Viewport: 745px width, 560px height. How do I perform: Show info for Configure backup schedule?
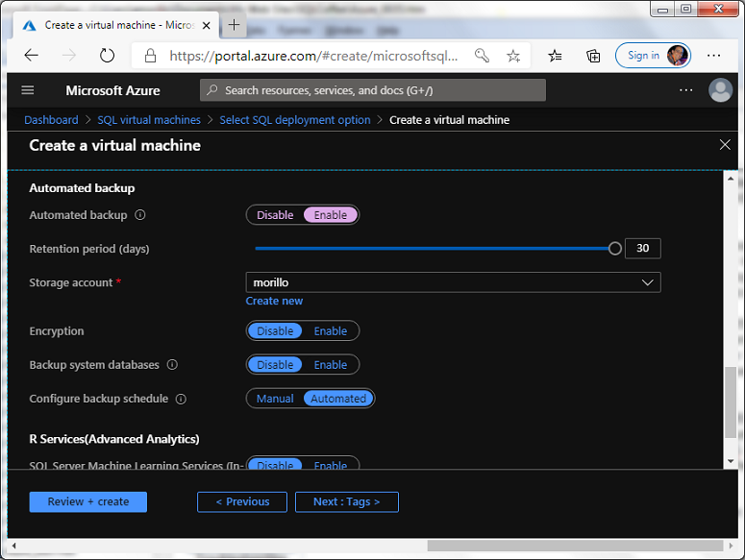pyautogui.click(x=181, y=399)
